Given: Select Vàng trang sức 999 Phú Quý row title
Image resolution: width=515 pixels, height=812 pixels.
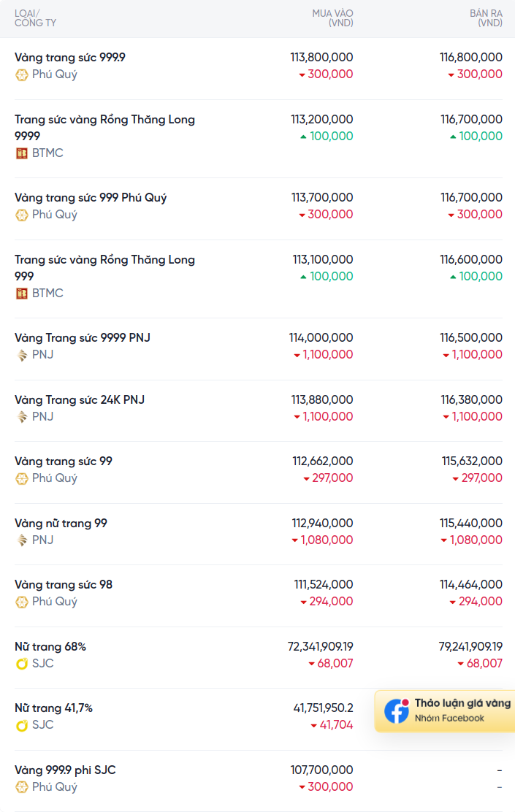Looking at the screenshot, I should pos(91,198).
